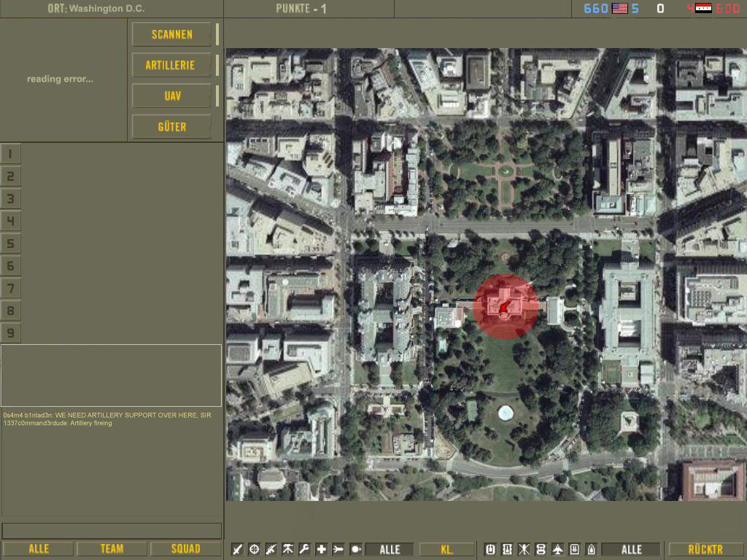The width and height of the screenshot is (747, 560).
Task: Switch chat channel to TEAM
Action: tap(112, 549)
